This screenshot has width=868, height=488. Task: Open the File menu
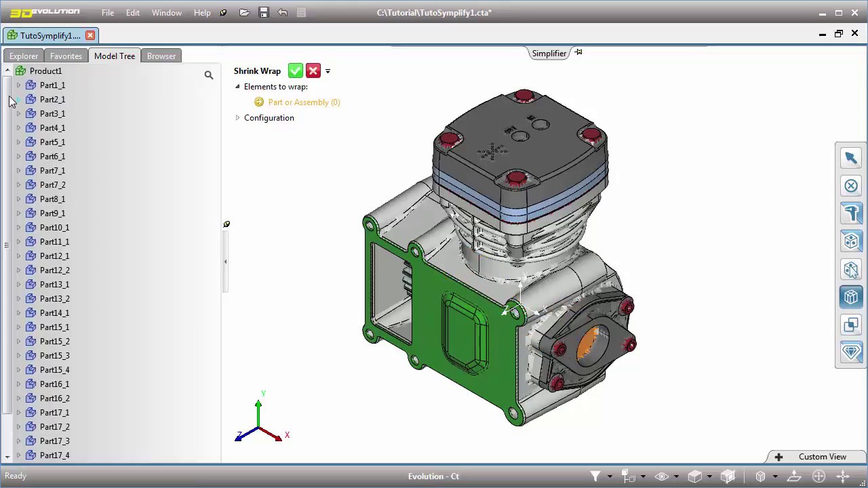(x=108, y=13)
